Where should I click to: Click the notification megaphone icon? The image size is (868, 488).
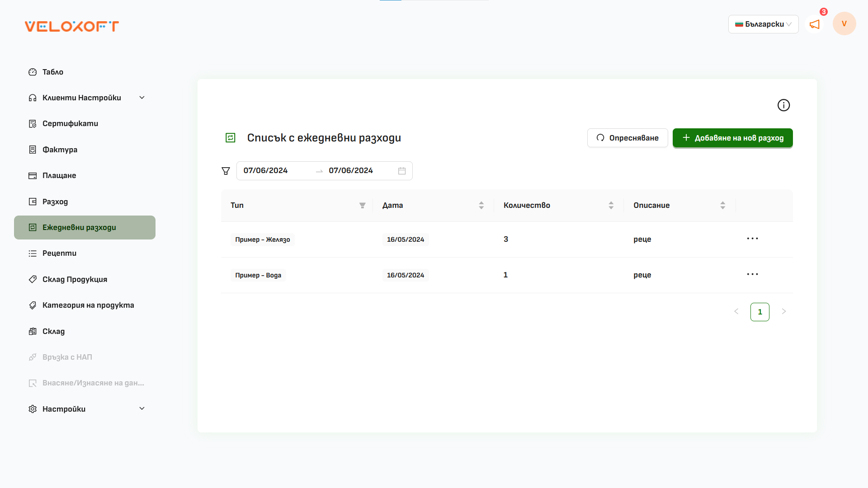815,25
